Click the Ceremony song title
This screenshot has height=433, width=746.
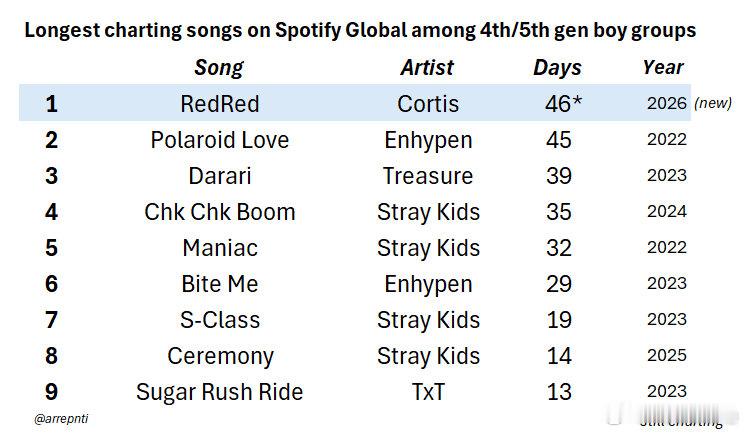220,356
